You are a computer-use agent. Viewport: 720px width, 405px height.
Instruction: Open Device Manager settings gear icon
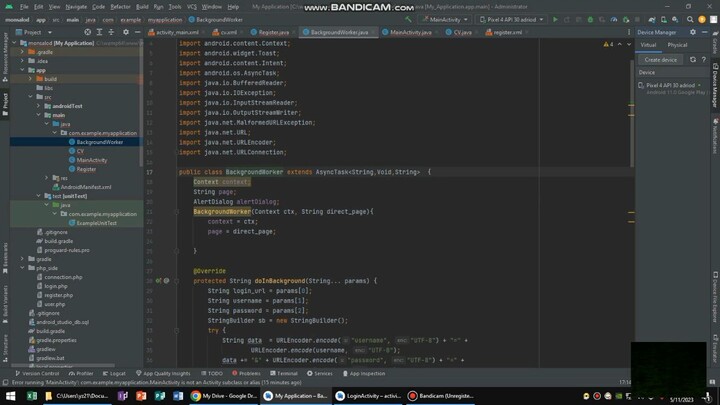tap(692, 32)
